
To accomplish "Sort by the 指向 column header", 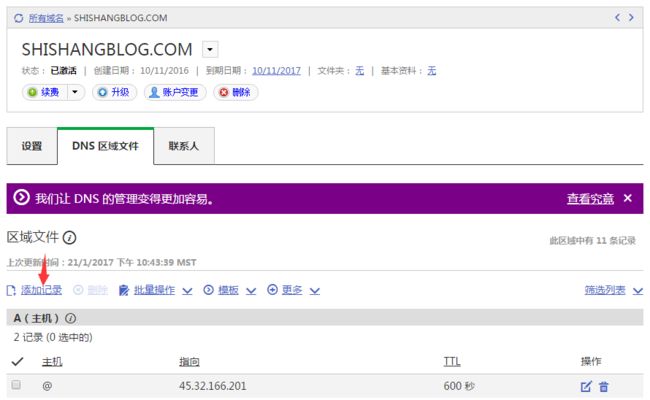I will click(189, 362).
